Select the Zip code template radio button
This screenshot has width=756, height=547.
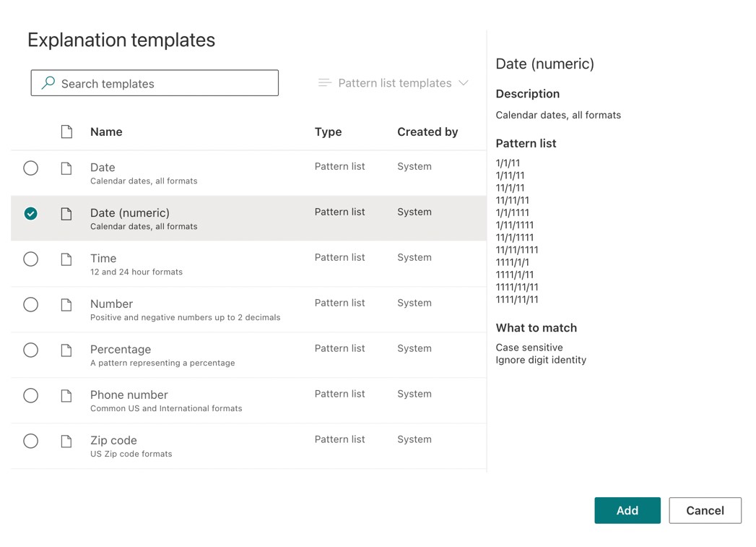pos(30,441)
